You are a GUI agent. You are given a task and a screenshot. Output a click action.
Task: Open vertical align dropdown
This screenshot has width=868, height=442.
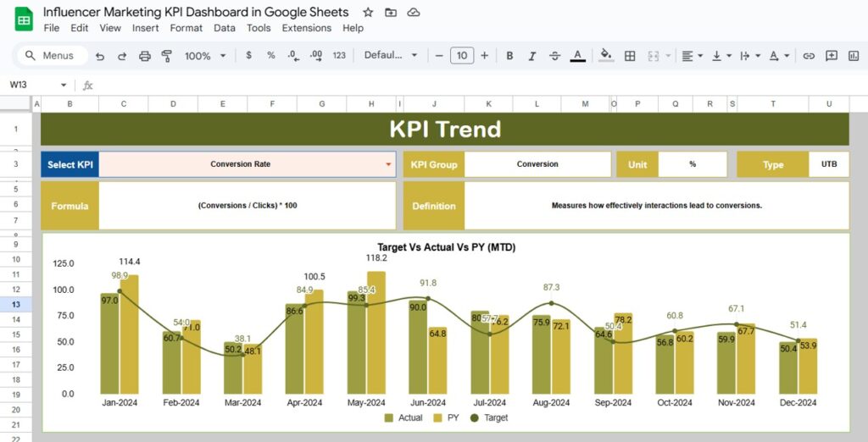click(721, 55)
